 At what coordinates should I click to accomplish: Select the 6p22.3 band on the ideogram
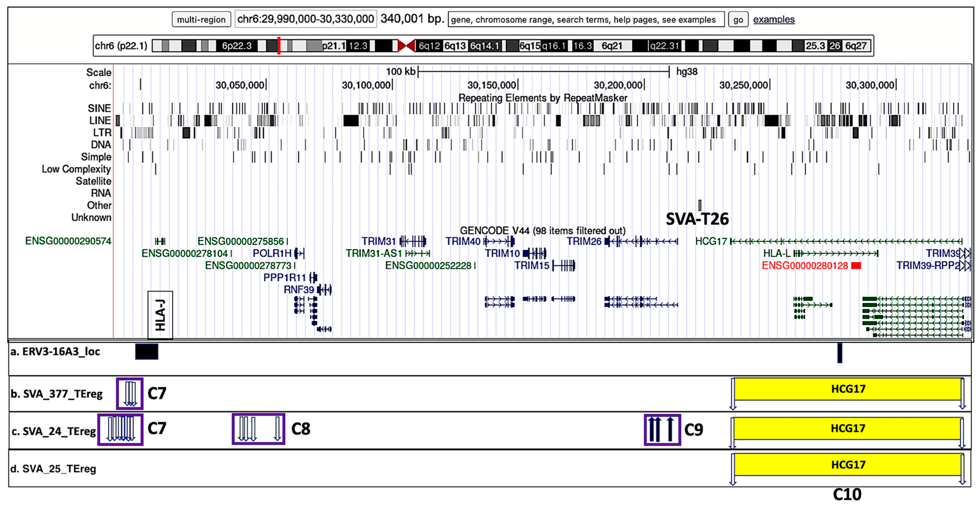[237, 46]
